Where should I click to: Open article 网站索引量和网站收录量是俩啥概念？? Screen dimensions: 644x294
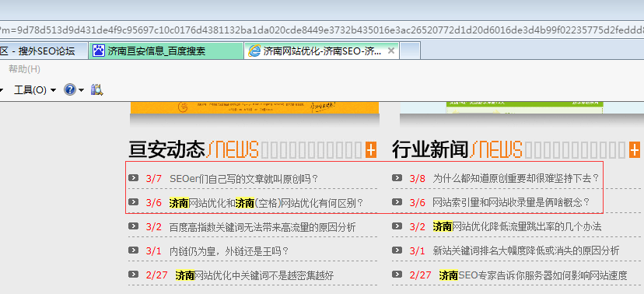511,202
